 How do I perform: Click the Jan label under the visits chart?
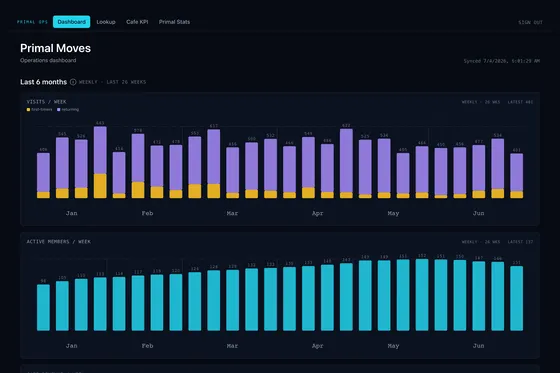tap(71, 213)
